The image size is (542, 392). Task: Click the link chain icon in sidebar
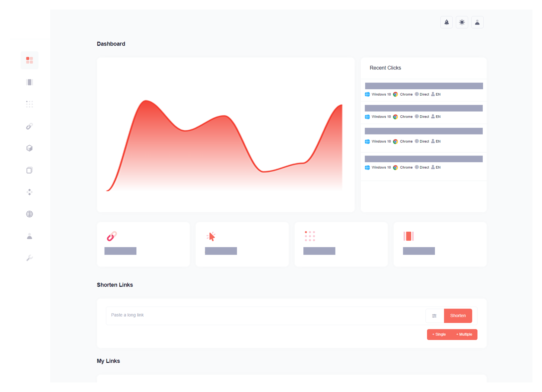(30, 126)
